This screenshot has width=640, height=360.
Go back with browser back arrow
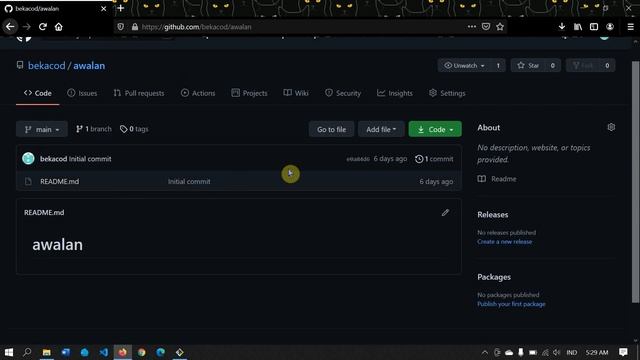point(10,27)
